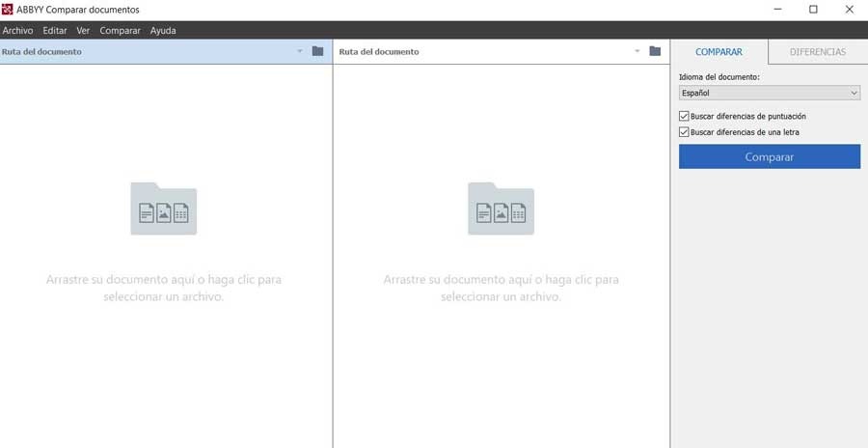868x448 pixels.
Task: Close the ABBYY Comparar documentos window
Action: coord(849,10)
